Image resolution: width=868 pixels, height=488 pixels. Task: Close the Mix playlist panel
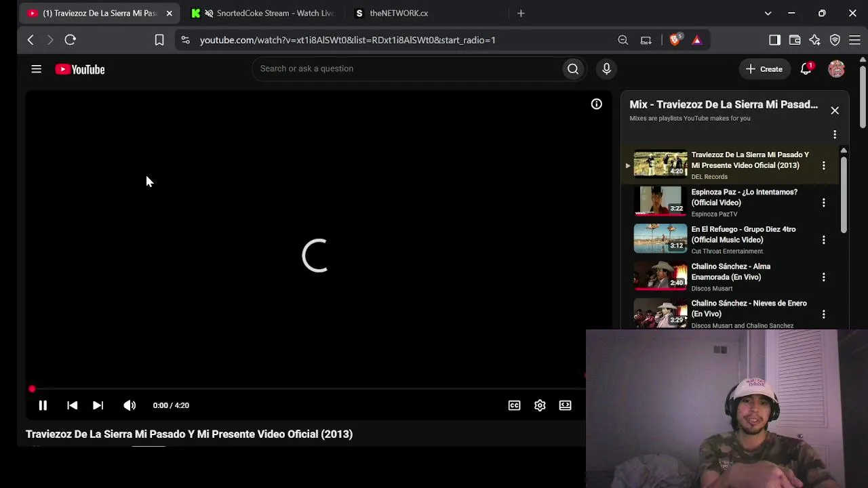(x=835, y=110)
